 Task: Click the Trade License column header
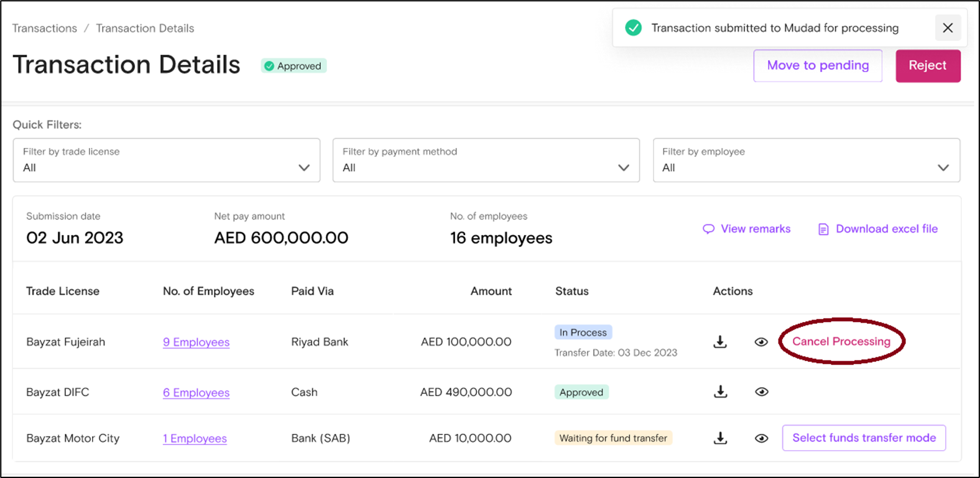point(63,291)
